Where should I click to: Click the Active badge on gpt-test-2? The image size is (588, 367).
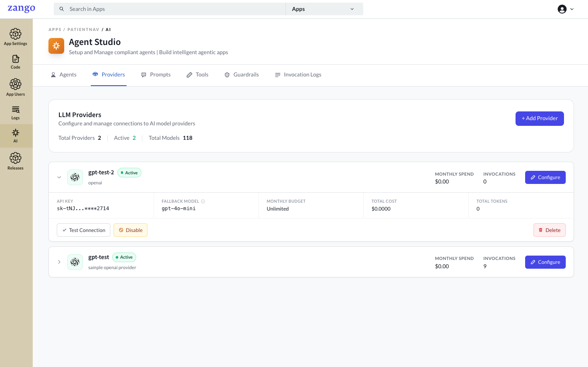pos(129,173)
